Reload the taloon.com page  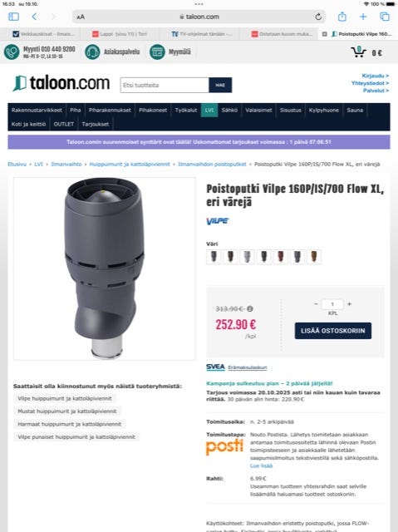tap(318, 17)
